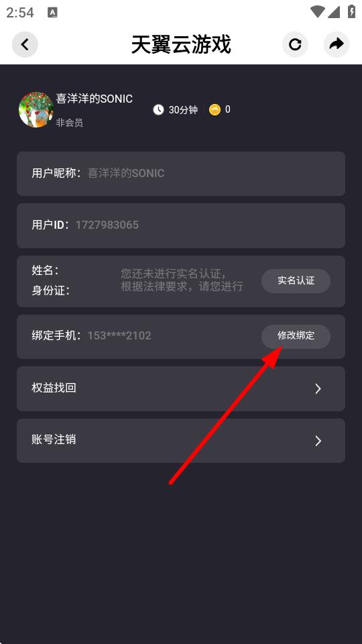Open the user avatar picture

[36, 109]
